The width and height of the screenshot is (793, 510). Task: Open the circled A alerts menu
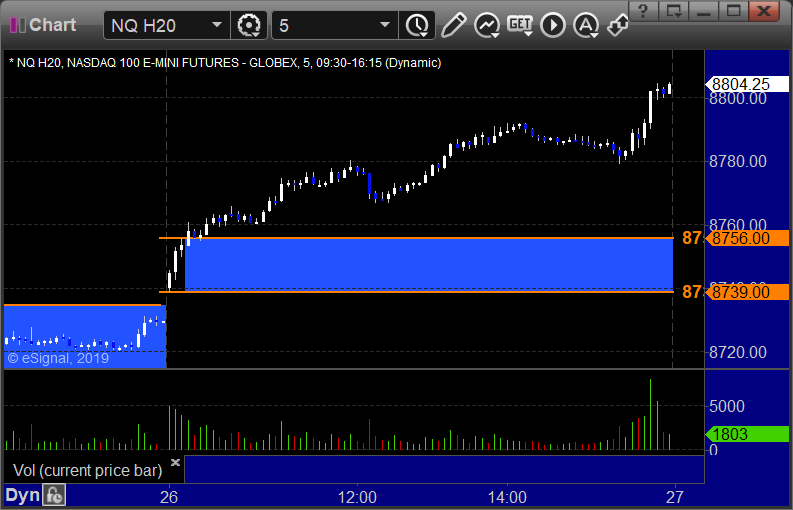586,25
